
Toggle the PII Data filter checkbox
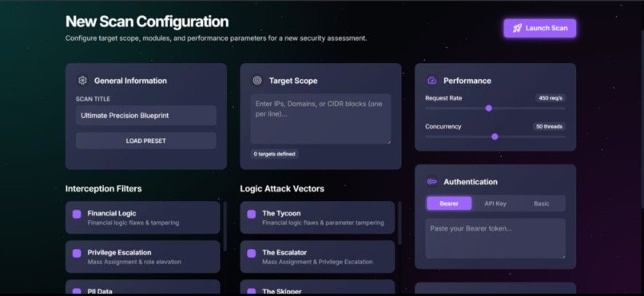77,291
